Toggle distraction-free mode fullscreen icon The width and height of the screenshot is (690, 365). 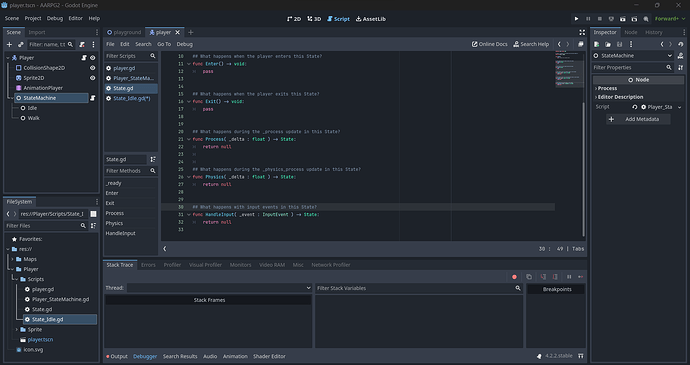coord(582,33)
